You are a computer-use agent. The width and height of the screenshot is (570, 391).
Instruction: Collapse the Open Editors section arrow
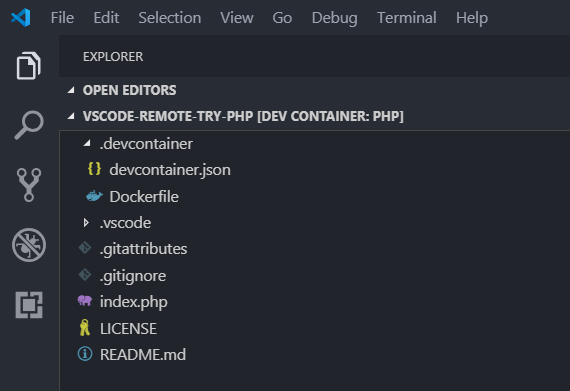tap(71, 90)
